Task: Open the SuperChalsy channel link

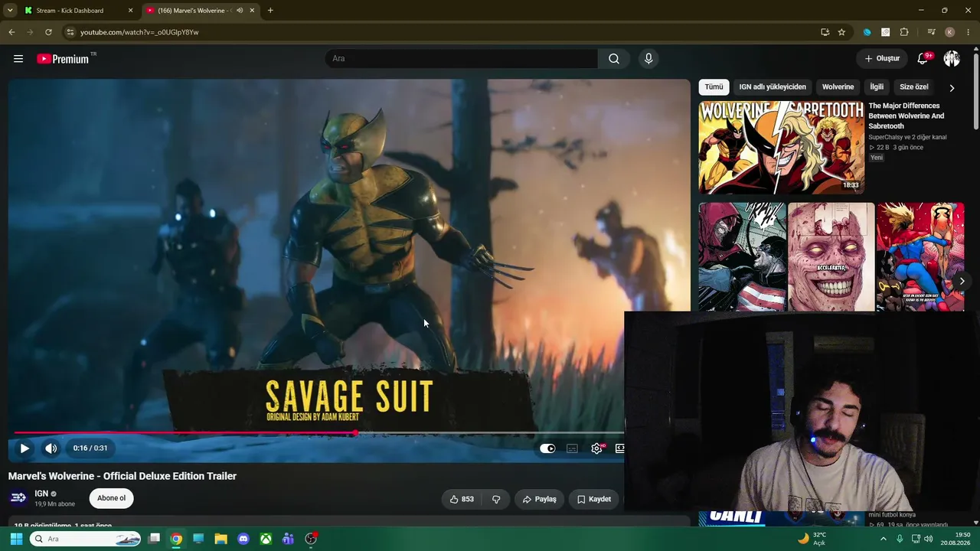Action: click(907, 137)
